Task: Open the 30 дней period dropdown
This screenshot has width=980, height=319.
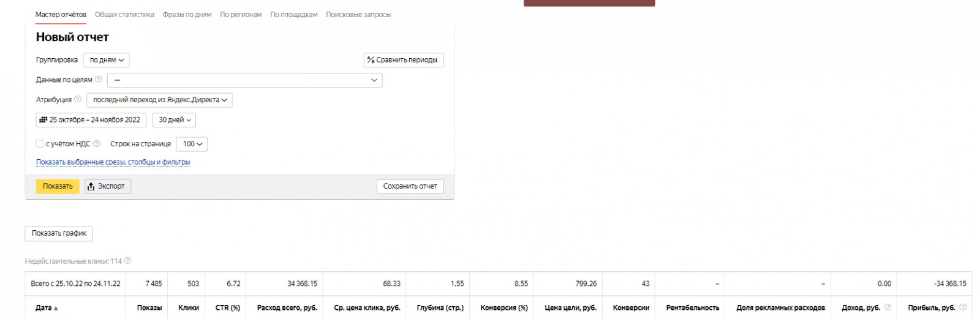Action: pos(174,120)
